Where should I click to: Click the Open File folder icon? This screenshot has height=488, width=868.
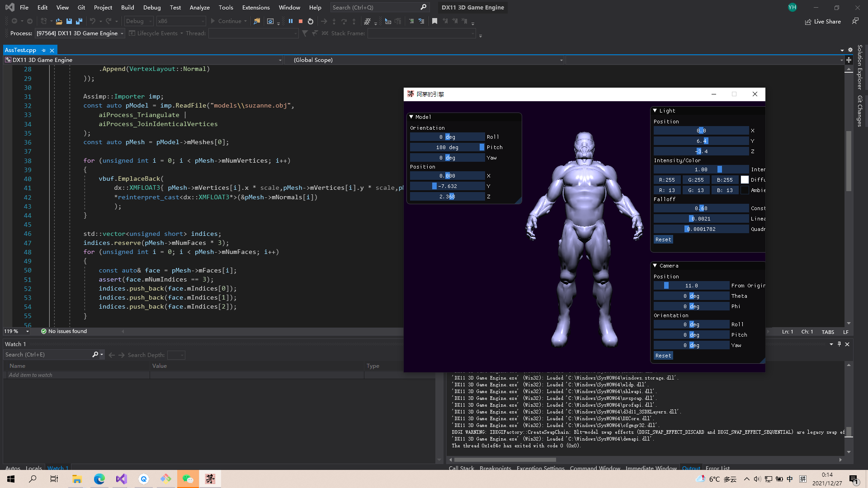click(x=59, y=21)
